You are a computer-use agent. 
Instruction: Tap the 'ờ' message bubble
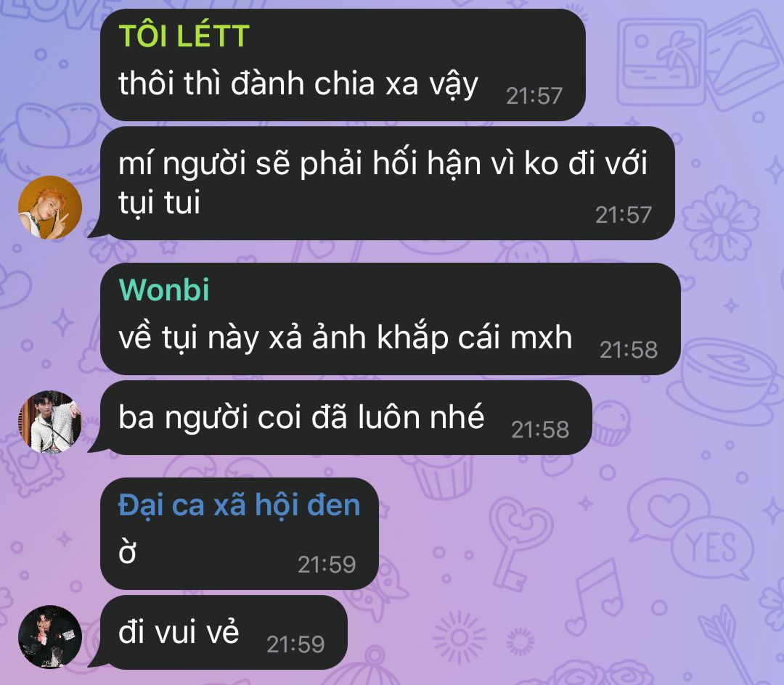(x=240, y=533)
